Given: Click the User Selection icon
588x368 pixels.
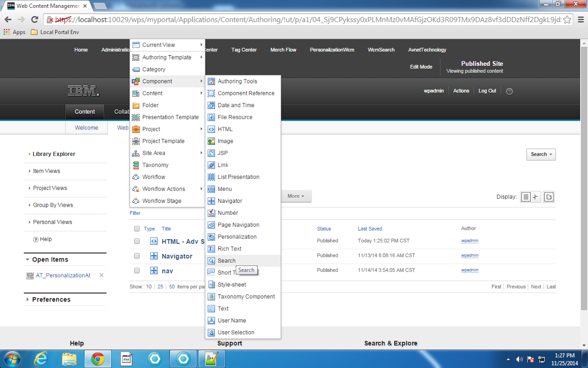Looking at the screenshot, I should (x=211, y=332).
